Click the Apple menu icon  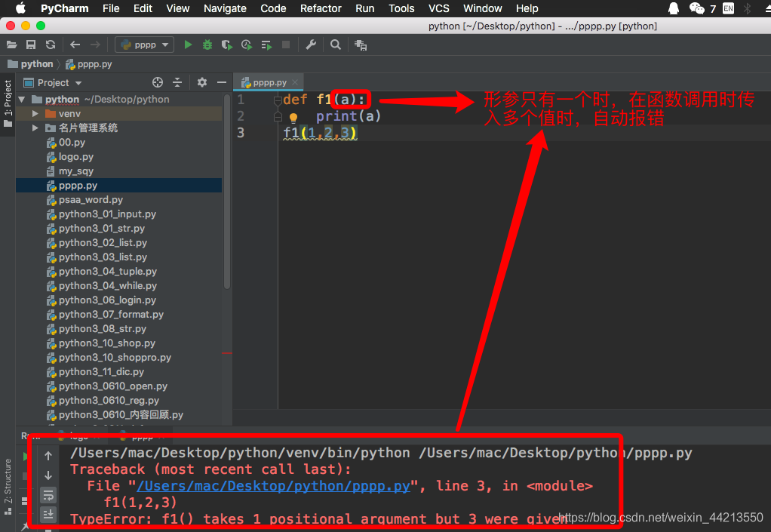pyautogui.click(x=20, y=8)
